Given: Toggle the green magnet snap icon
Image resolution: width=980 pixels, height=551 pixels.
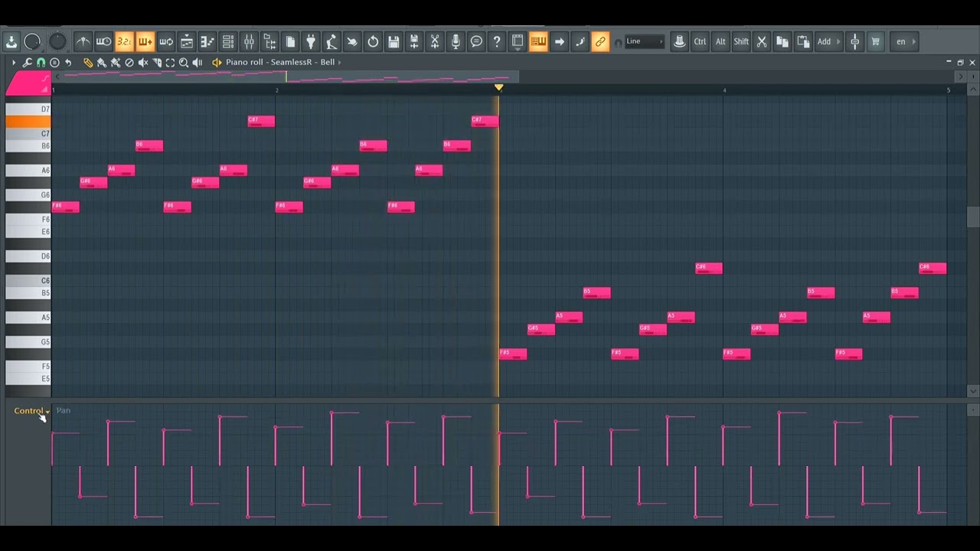Looking at the screenshot, I should (x=41, y=62).
